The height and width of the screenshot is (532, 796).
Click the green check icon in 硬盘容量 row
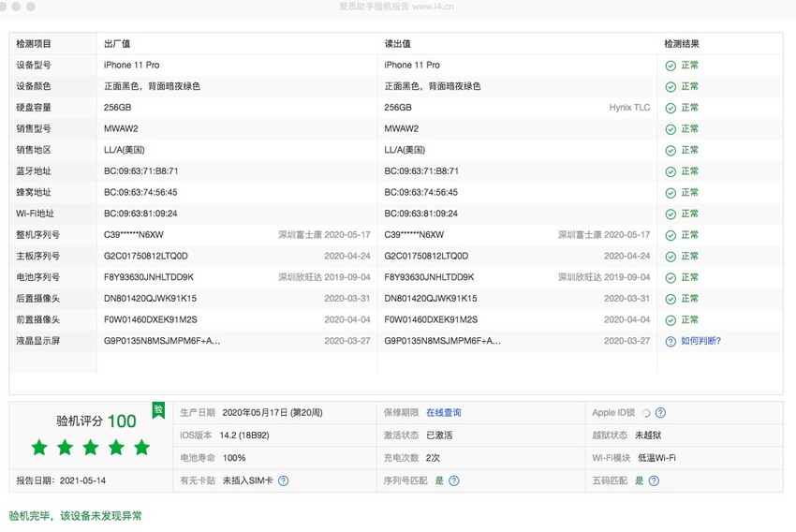[671, 108]
